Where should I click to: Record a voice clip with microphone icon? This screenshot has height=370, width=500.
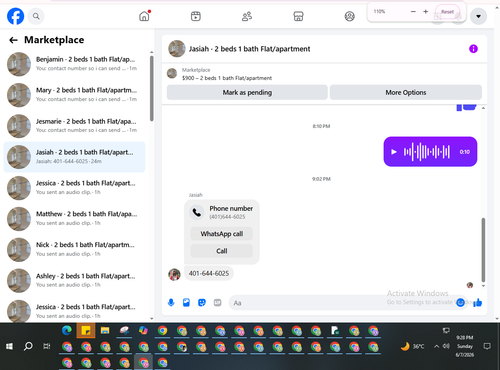(x=171, y=303)
